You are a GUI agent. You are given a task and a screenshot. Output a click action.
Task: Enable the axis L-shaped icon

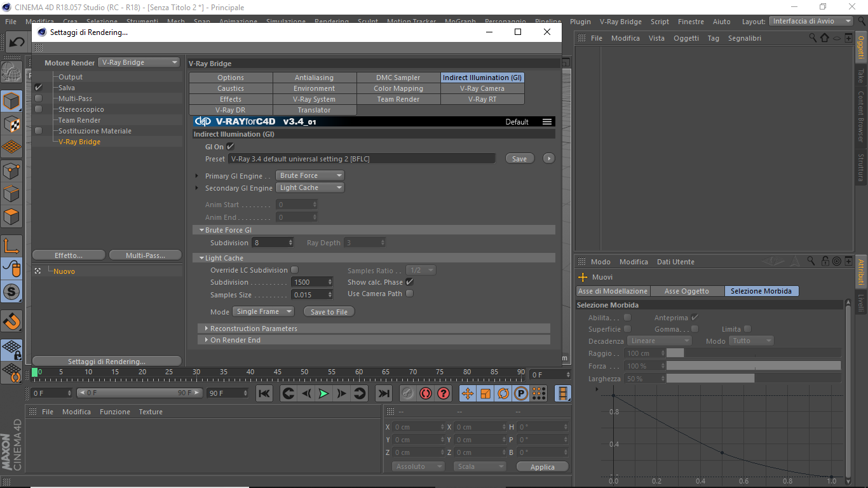(x=11, y=246)
